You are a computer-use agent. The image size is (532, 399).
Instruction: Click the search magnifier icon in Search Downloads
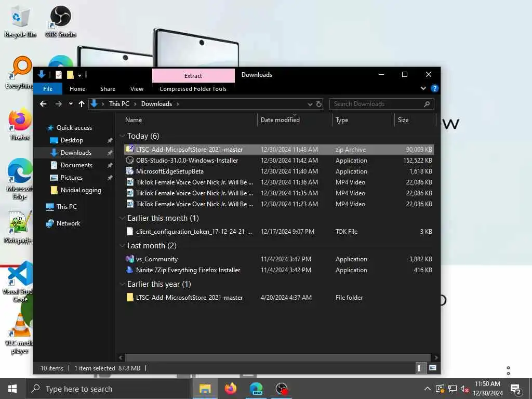coord(427,104)
